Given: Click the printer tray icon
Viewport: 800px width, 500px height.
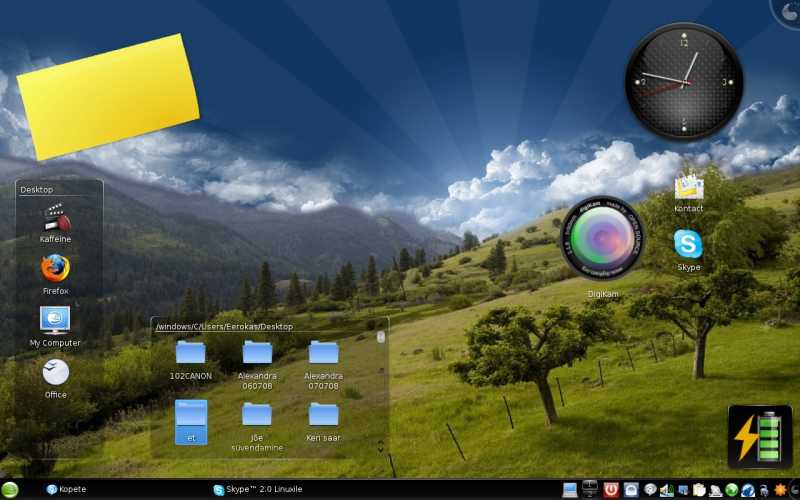Looking at the screenshot, I should pos(715,491).
